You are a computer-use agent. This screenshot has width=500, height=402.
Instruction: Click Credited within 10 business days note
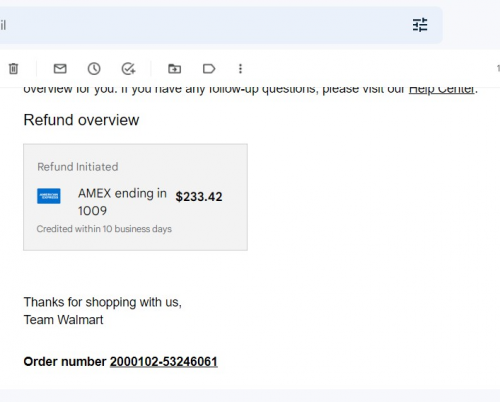(x=104, y=229)
